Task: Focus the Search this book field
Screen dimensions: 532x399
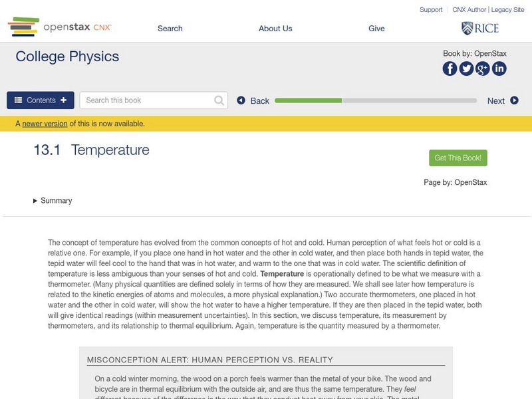Action: 148,100
